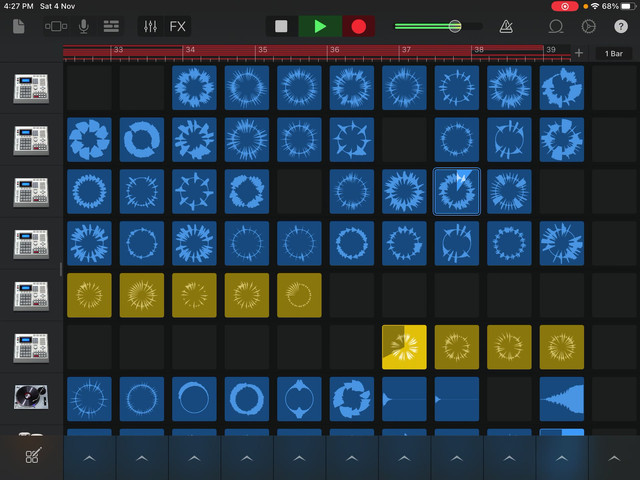
Task: Trigger the fourth column chevron
Action: click(x=247, y=458)
